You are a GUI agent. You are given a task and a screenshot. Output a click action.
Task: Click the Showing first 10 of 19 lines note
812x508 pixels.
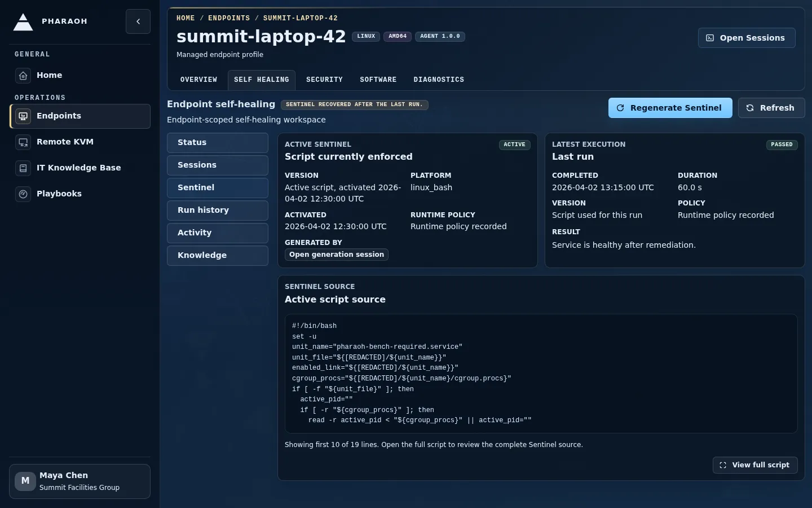[x=434, y=445]
